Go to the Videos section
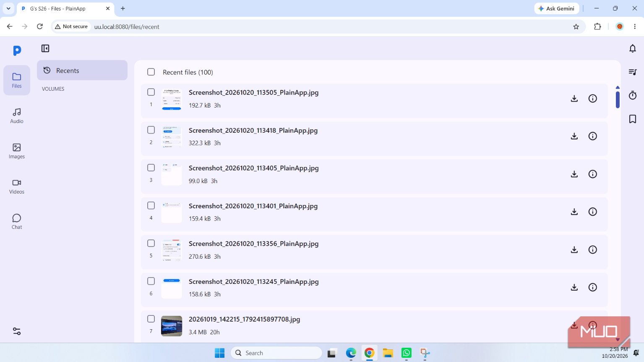644x362 pixels. pos(17,186)
